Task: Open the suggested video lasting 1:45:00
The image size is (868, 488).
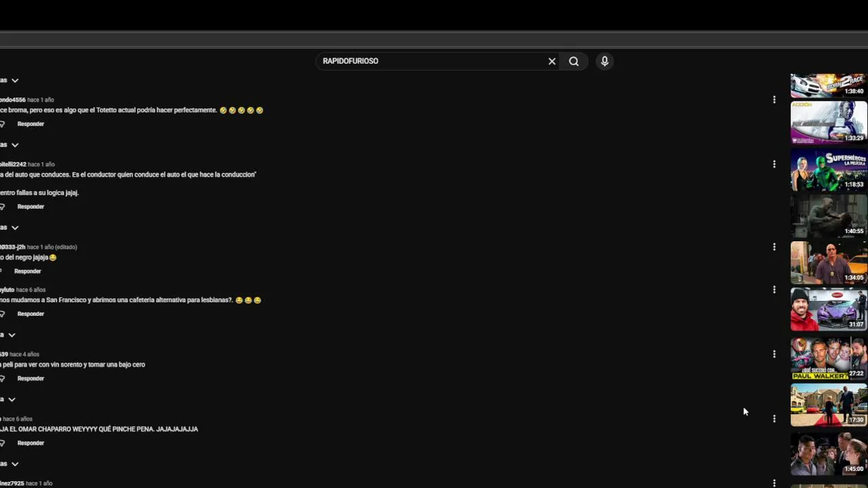Action: point(829,453)
